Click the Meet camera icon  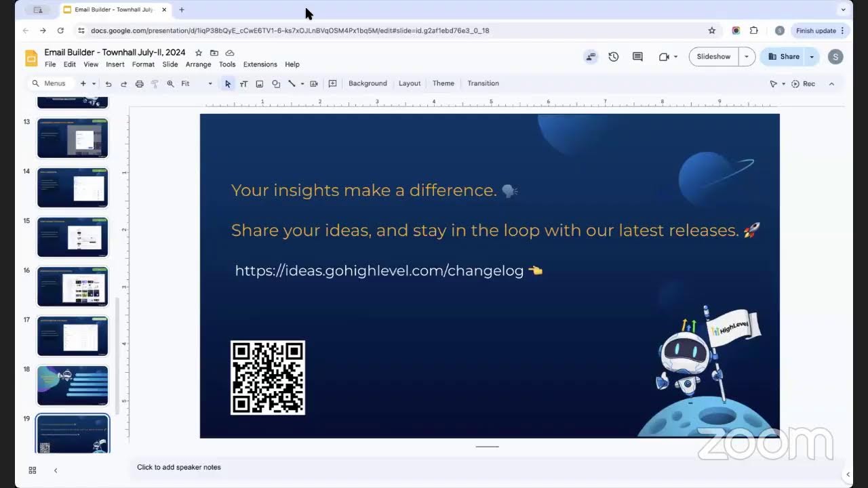664,57
